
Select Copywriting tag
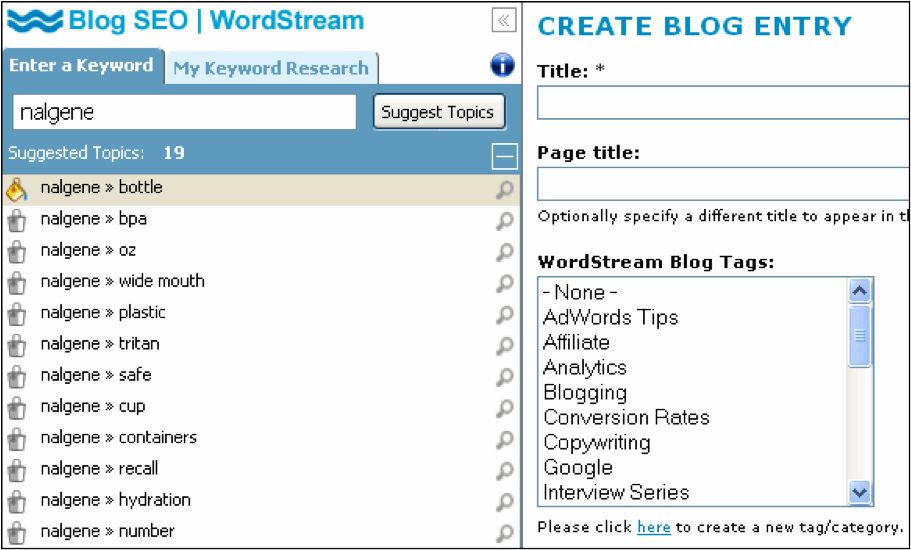pos(597,443)
